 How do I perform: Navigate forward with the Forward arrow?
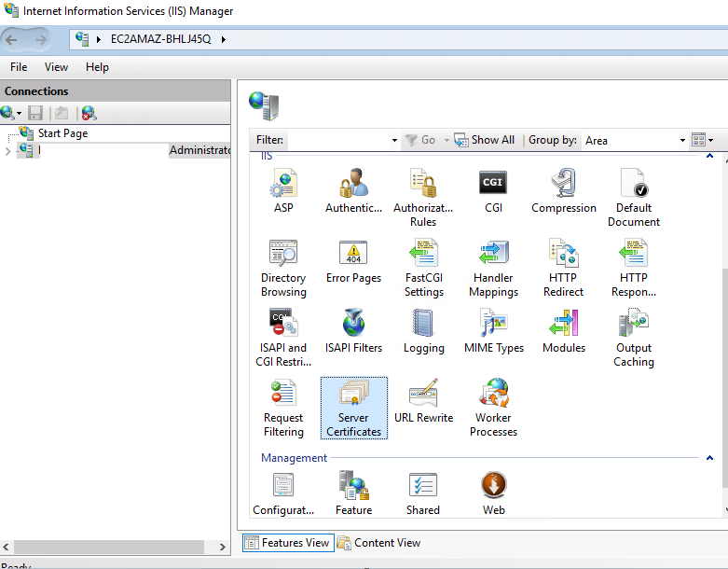click(40, 40)
